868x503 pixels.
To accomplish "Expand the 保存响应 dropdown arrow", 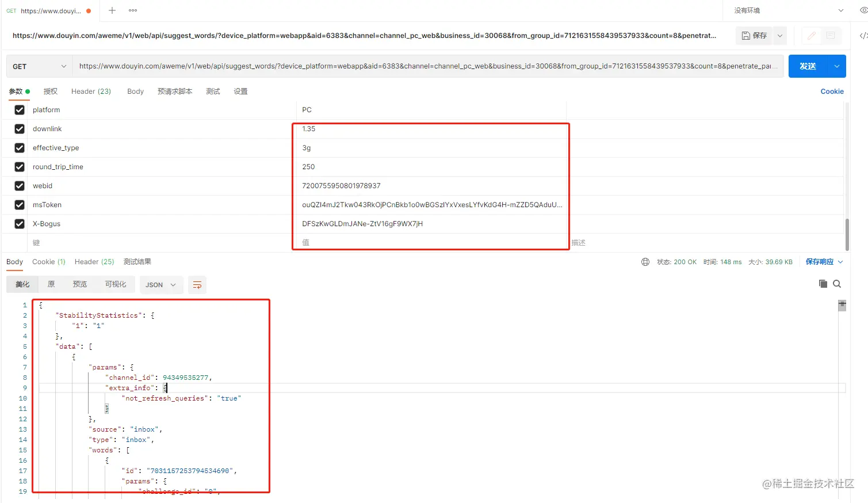I will pos(840,262).
